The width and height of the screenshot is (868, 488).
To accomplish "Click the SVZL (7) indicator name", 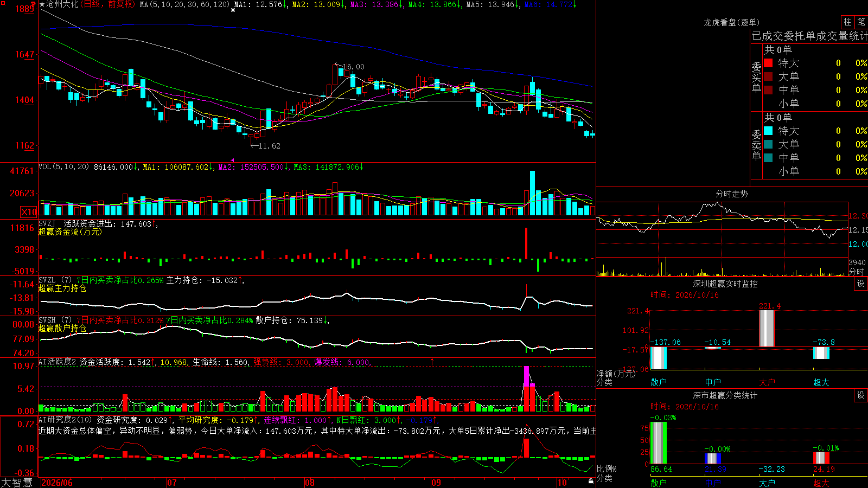I will [55, 280].
